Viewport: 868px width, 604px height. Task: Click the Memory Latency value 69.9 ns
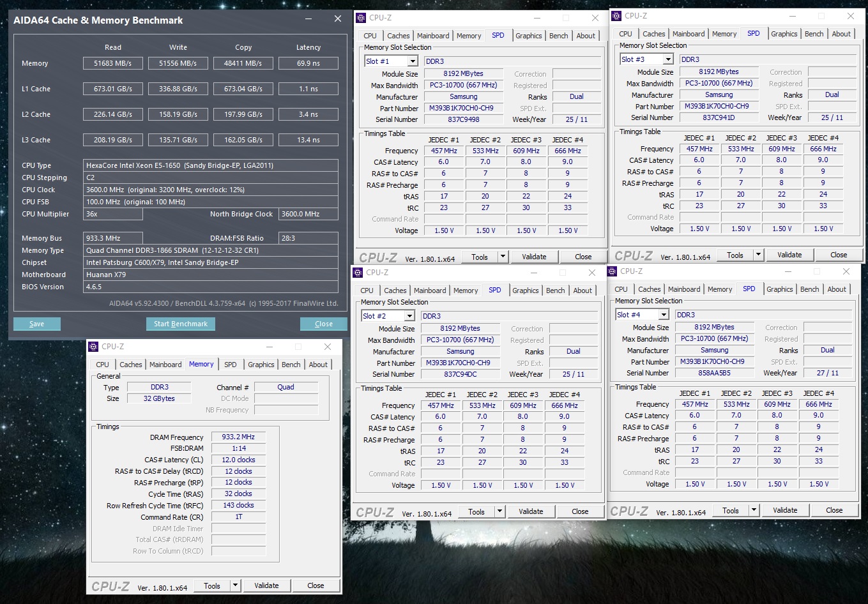308,63
